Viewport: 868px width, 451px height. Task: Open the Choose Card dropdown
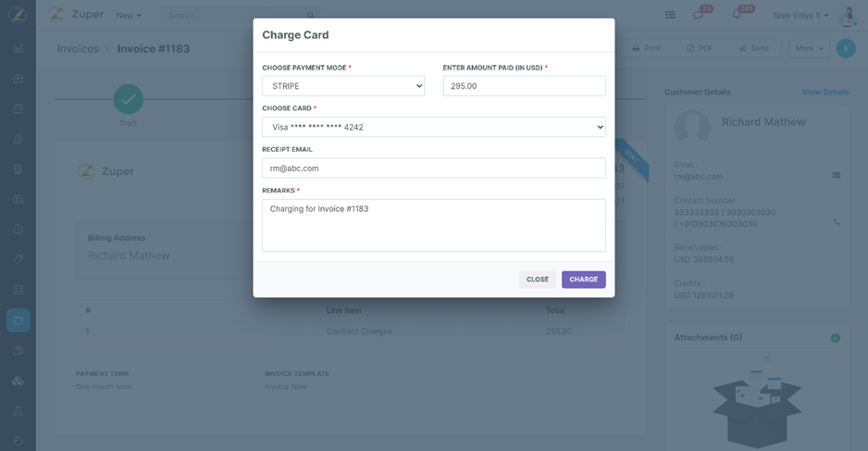tap(433, 127)
